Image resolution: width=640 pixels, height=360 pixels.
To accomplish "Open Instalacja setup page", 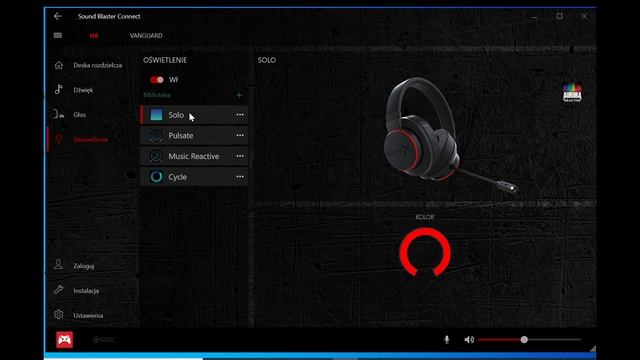I will pyautogui.click(x=86, y=291).
